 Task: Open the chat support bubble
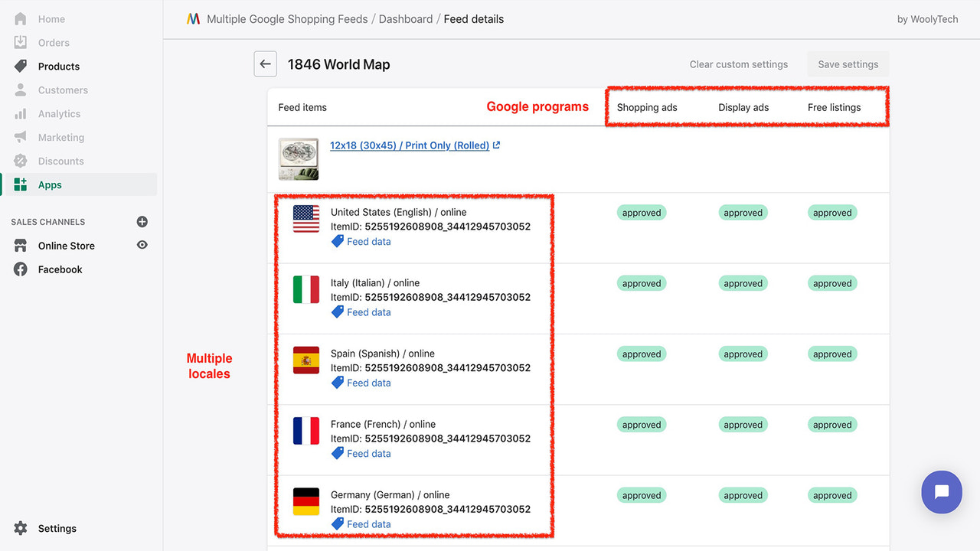tap(942, 492)
